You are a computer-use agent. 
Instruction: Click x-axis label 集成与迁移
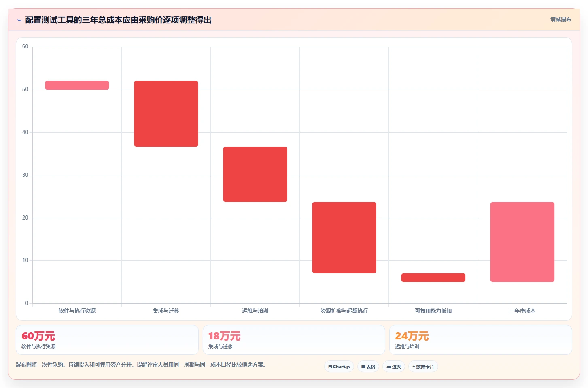coord(166,311)
